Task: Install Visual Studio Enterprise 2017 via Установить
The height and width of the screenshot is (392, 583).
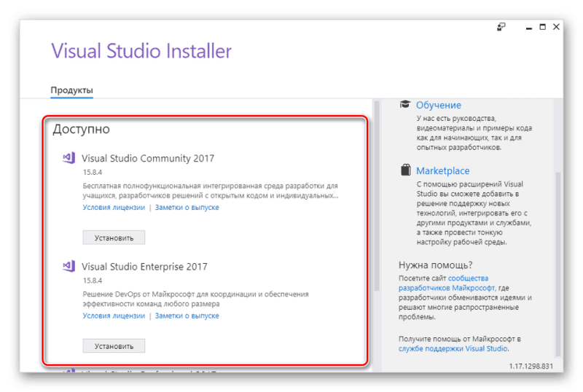Action: coord(114,346)
